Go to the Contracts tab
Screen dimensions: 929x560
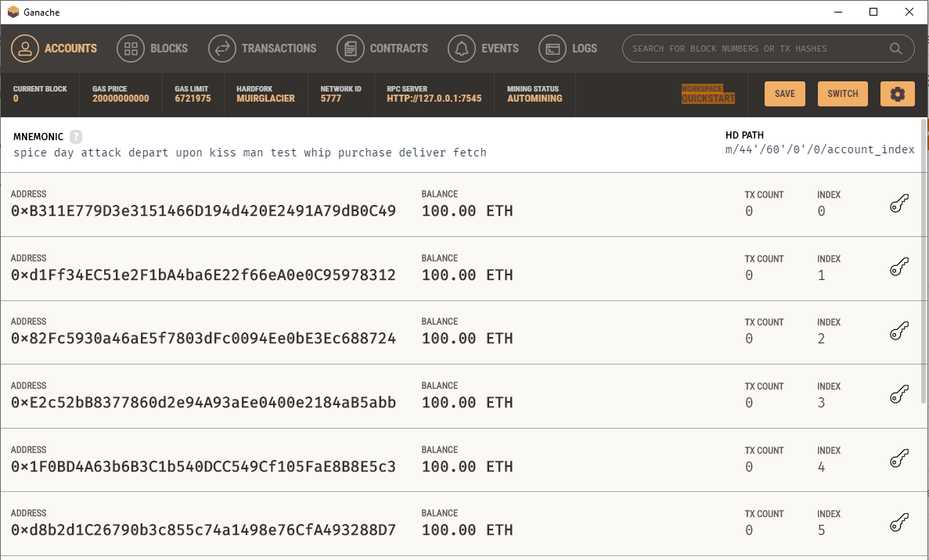tap(382, 48)
